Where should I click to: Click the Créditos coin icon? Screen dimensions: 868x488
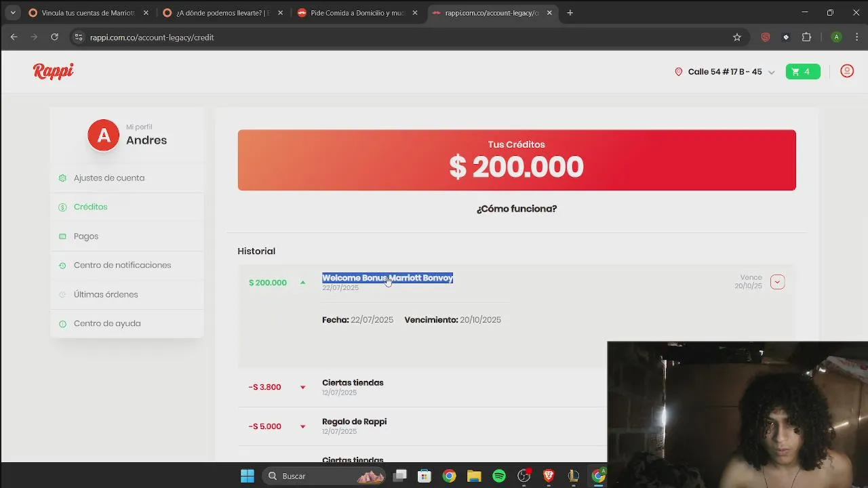[62, 207]
